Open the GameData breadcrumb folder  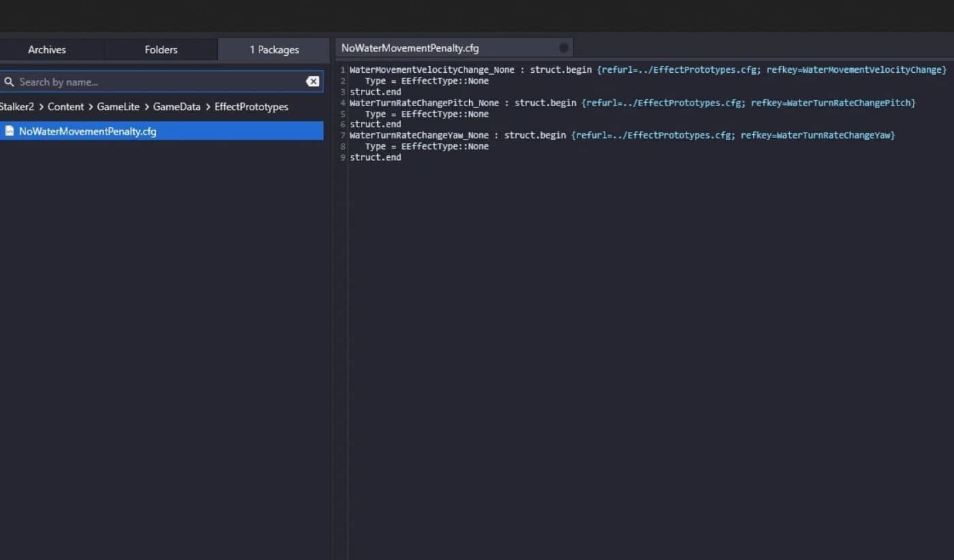click(x=176, y=107)
